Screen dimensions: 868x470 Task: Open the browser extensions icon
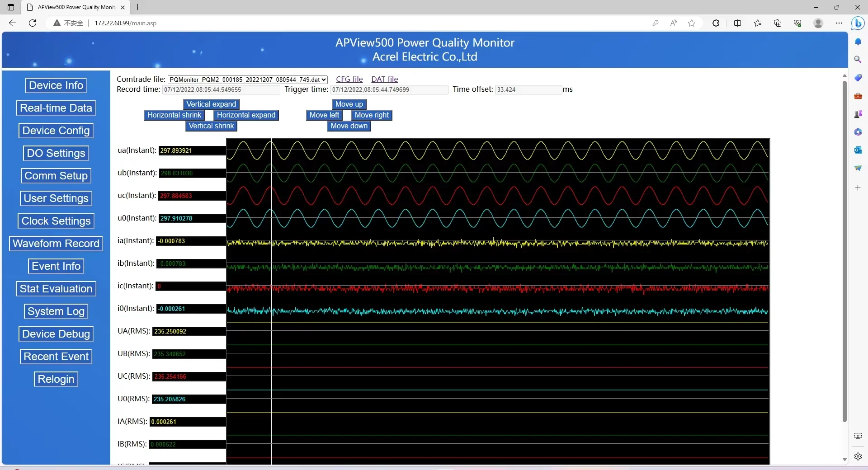pyautogui.click(x=716, y=23)
